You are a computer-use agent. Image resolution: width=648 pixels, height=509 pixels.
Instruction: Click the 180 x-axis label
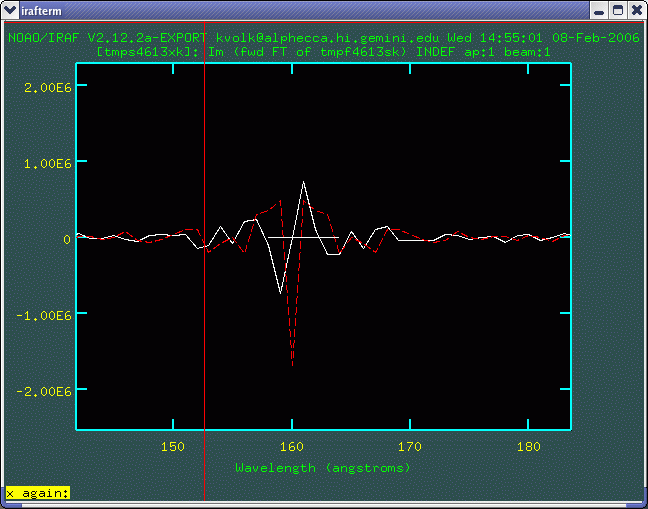[x=529, y=447]
